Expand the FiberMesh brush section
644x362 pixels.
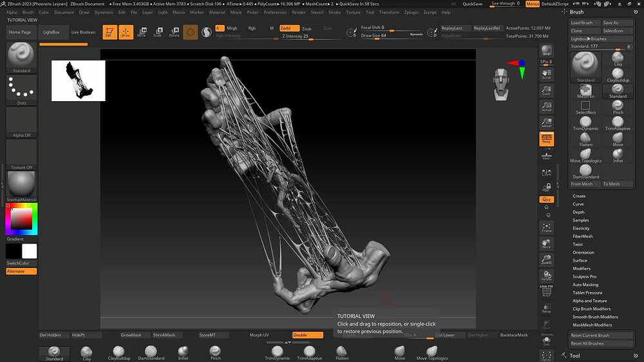pos(582,236)
